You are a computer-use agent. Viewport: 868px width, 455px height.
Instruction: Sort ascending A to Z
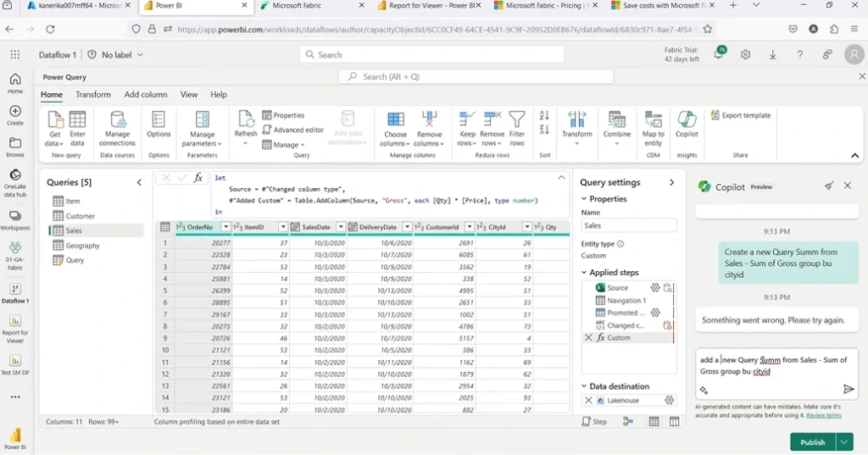544,115
